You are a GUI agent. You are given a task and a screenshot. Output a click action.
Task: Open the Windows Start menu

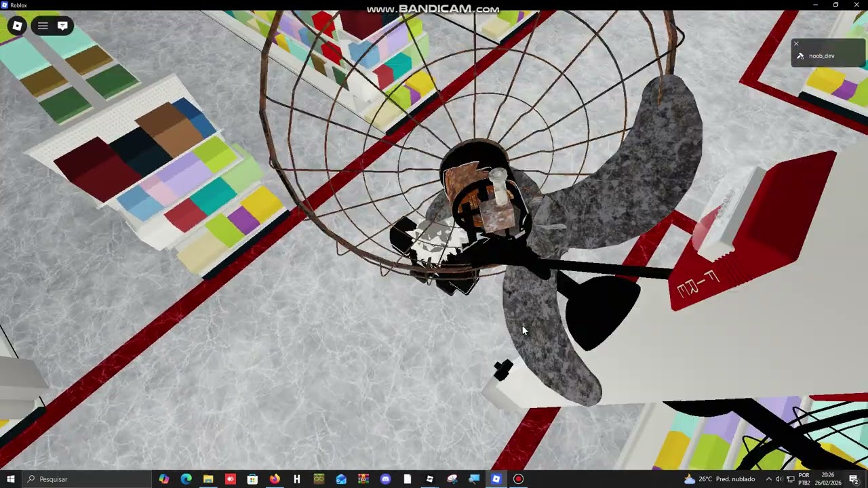[x=11, y=479]
